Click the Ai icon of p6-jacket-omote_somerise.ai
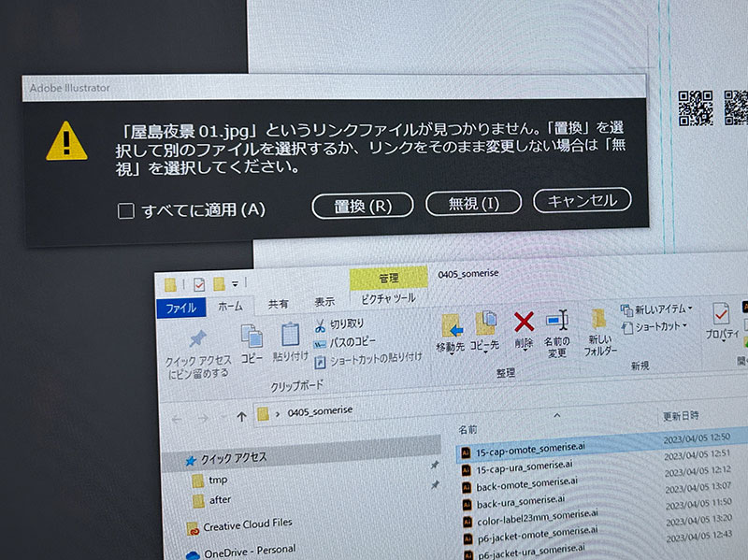This screenshot has width=748, height=560. click(x=468, y=538)
